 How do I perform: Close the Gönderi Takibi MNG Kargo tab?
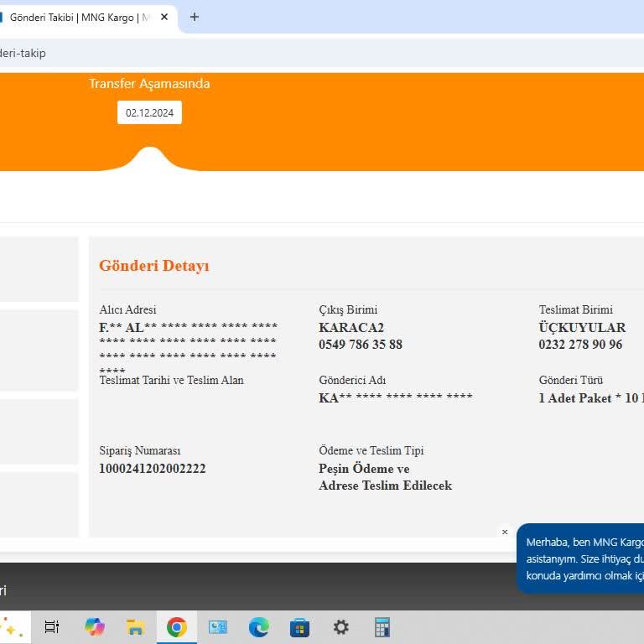tap(164, 18)
